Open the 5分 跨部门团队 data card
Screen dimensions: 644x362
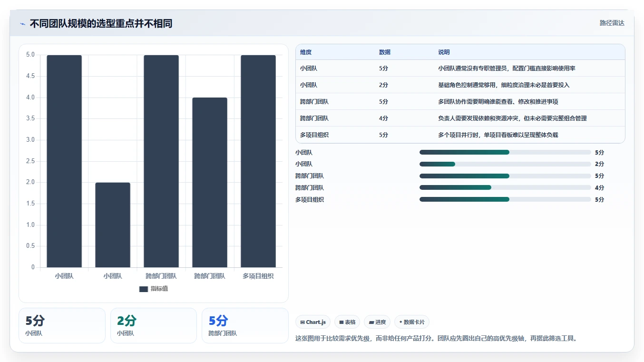(x=245, y=325)
